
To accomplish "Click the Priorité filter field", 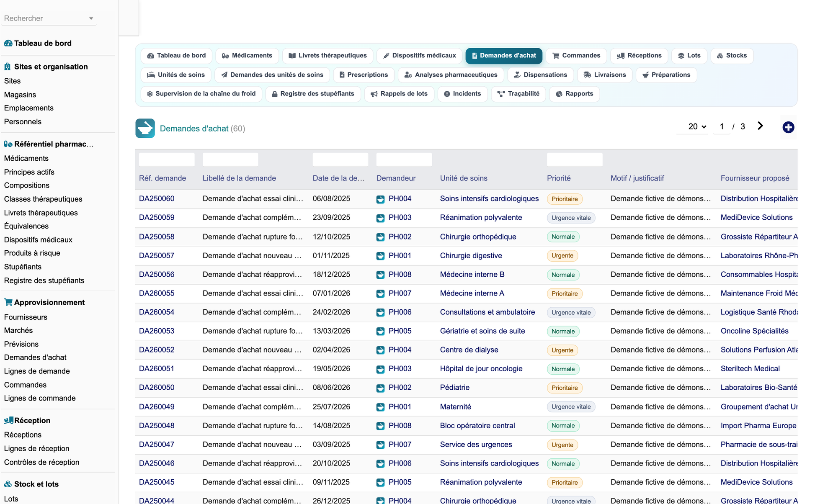I will click(575, 159).
